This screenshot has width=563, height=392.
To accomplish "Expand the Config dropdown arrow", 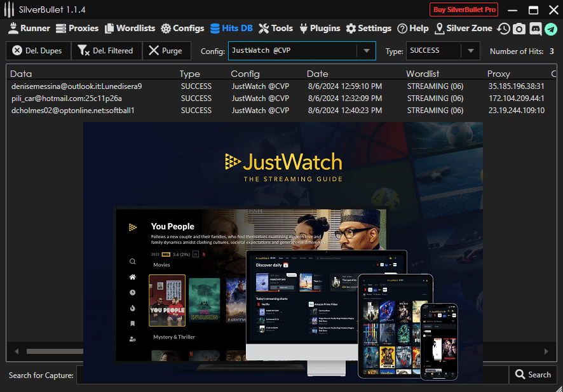I will pos(366,51).
